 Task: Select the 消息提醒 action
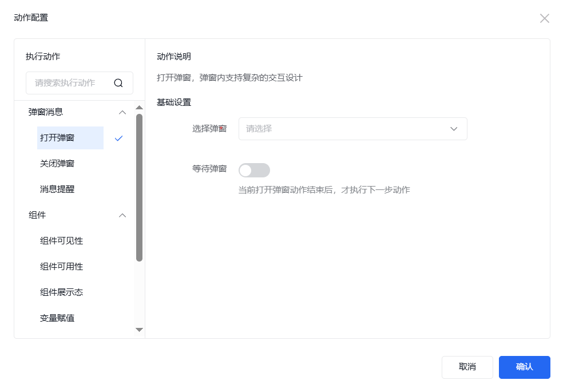pos(57,189)
